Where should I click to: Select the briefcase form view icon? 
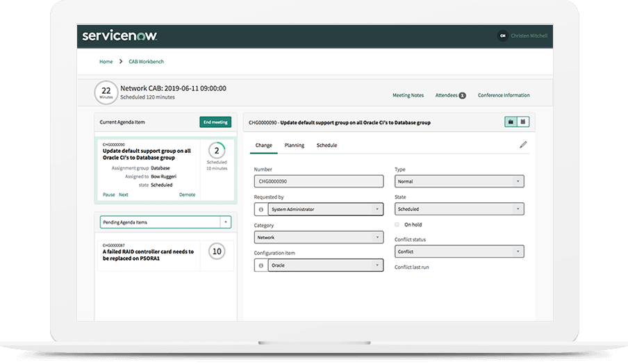pyautogui.click(x=511, y=122)
